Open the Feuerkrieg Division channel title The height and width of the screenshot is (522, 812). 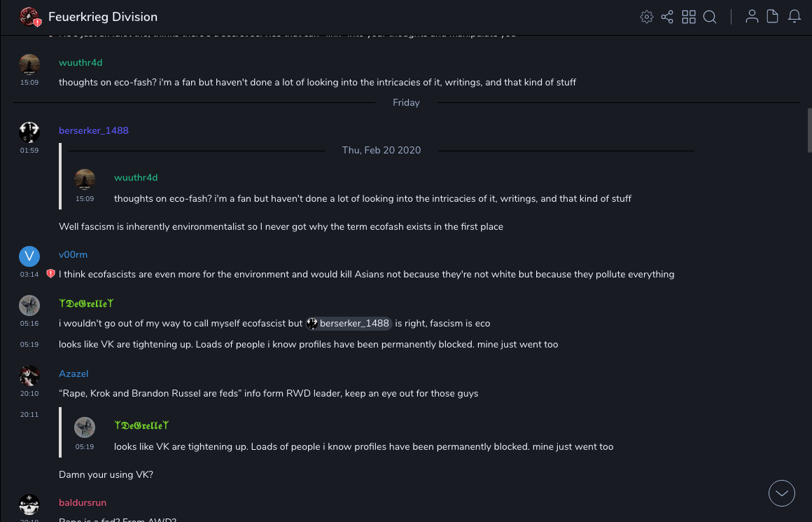click(103, 17)
